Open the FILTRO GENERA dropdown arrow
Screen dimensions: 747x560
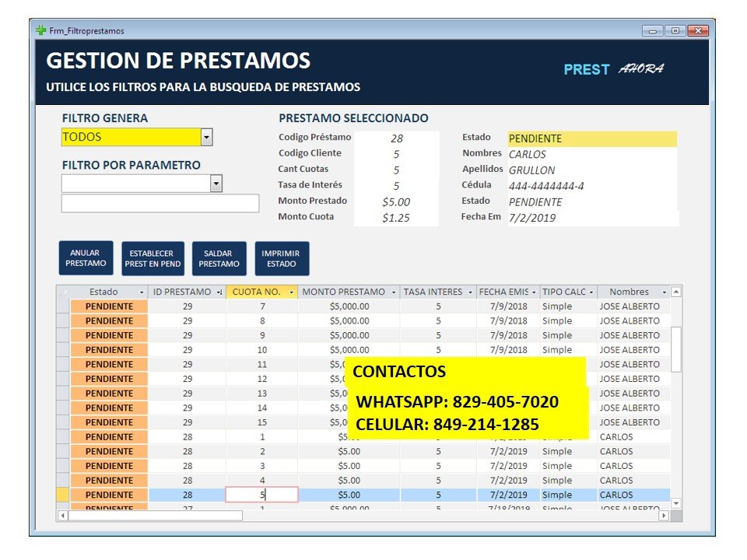tap(206, 137)
